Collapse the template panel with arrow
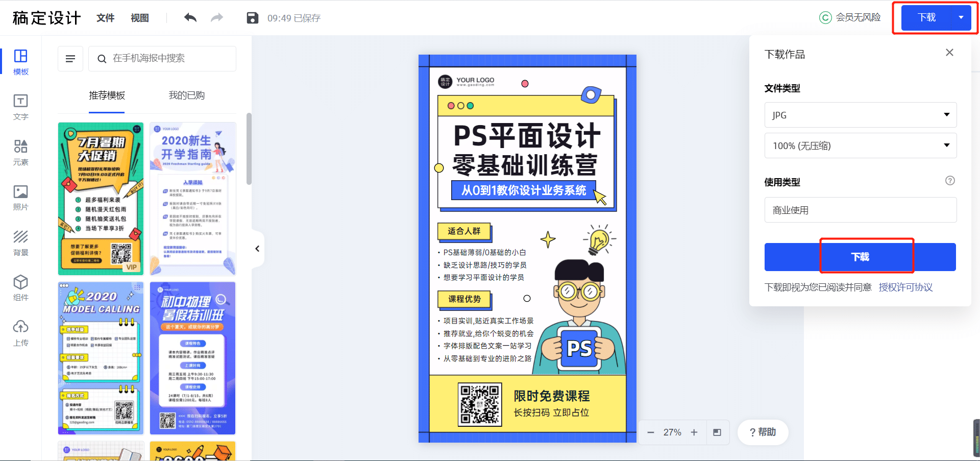Viewport: 980px width, 461px height. coord(257,249)
